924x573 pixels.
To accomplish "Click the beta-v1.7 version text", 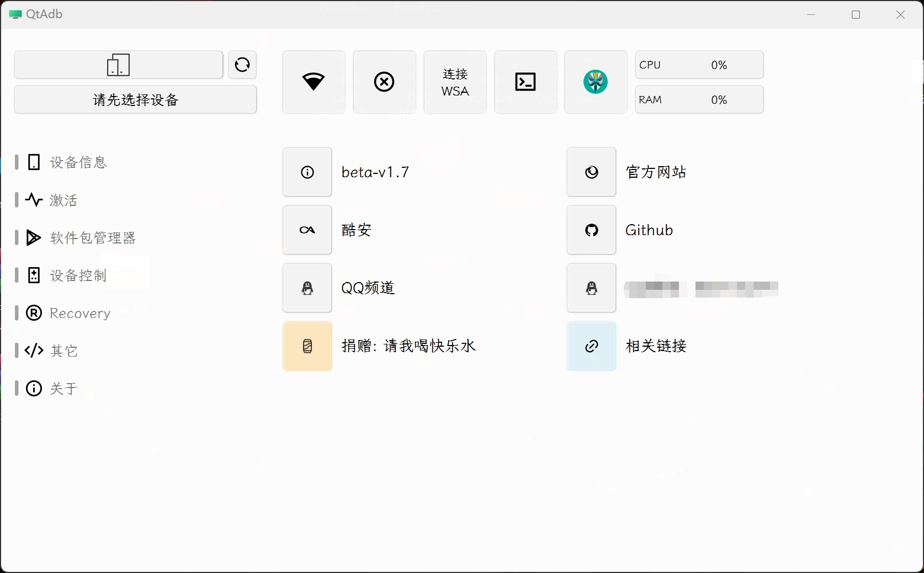I will pyautogui.click(x=375, y=172).
